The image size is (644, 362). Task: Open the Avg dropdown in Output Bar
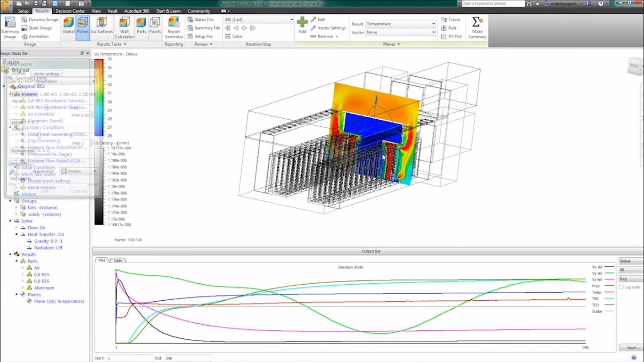(631, 279)
